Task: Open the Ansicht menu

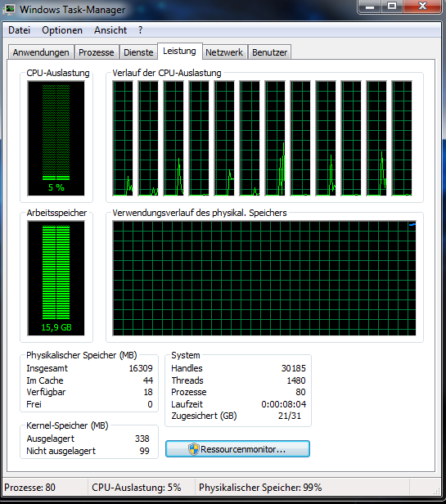Action: pyautogui.click(x=110, y=30)
